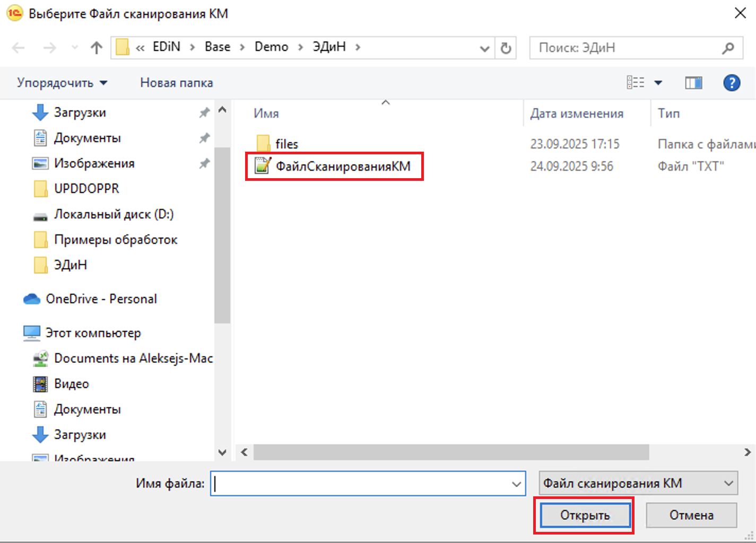This screenshot has height=543, width=756.
Task: Select OneDrive - Personal in navigation pane
Action: point(101,299)
